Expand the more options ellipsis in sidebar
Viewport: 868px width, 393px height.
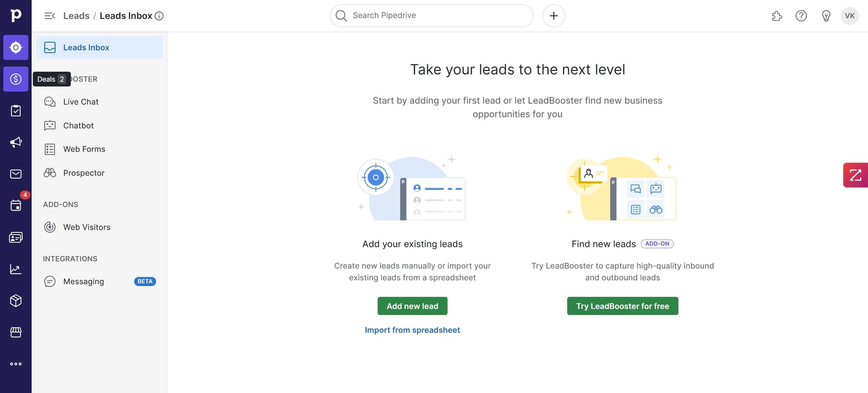16,363
